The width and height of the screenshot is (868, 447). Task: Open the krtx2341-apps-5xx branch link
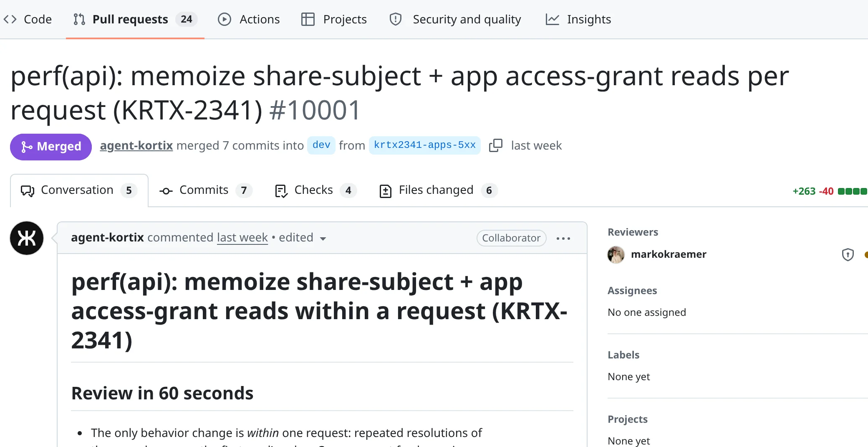click(425, 145)
